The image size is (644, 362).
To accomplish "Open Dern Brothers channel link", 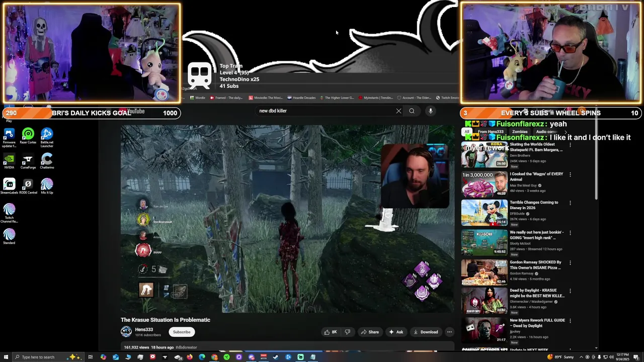I will click(x=520, y=155).
